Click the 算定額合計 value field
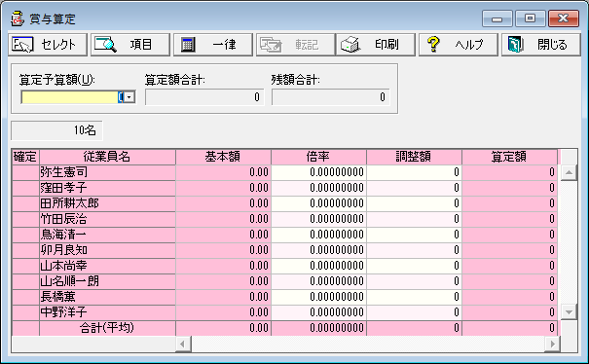 (x=204, y=97)
